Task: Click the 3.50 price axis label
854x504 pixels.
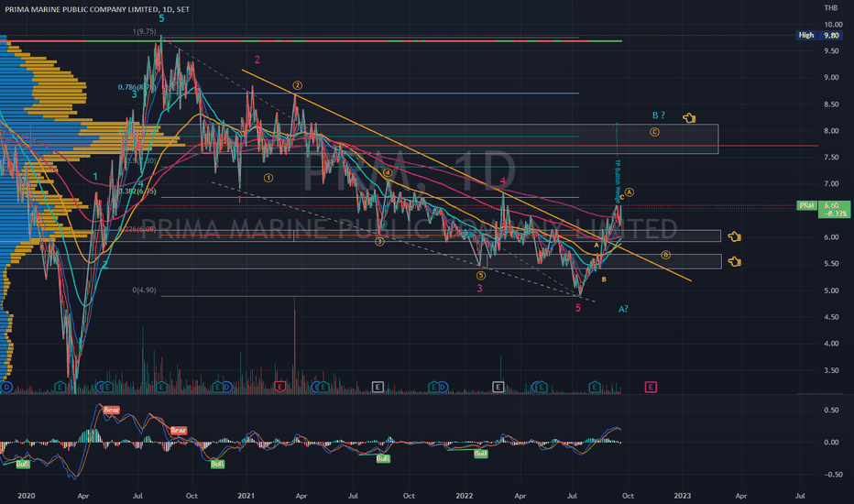Action: pyautogui.click(x=831, y=370)
